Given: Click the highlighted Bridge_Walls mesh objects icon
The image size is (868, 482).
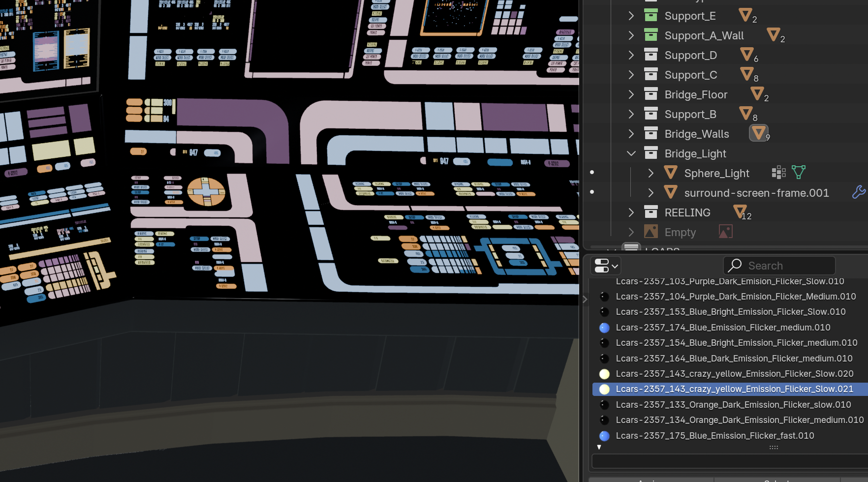Looking at the screenshot, I should [x=758, y=133].
